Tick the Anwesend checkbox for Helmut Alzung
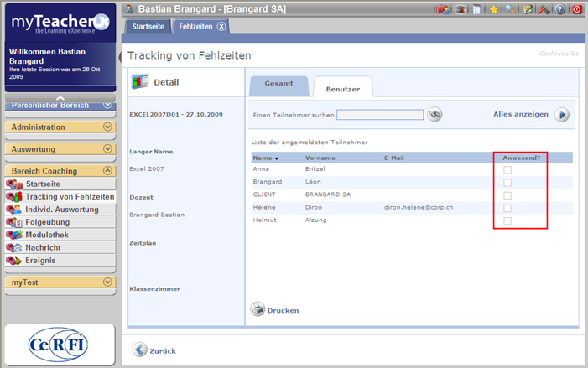 (506, 220)
